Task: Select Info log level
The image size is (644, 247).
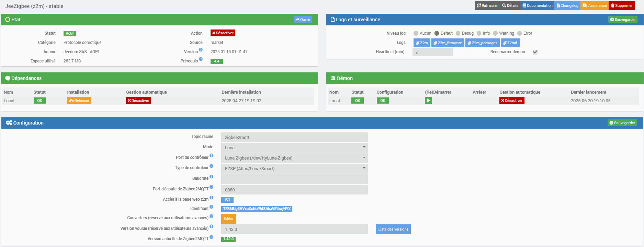Action: click(x=479, y=33)
